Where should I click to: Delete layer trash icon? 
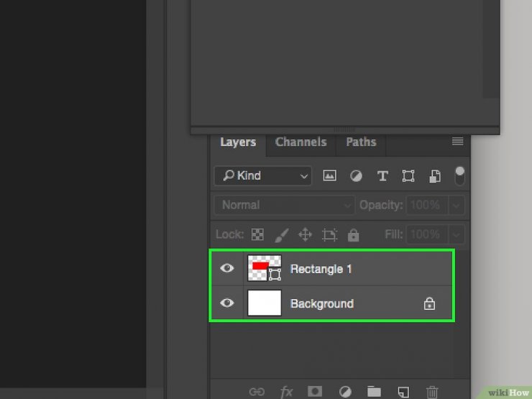(432, 392)
